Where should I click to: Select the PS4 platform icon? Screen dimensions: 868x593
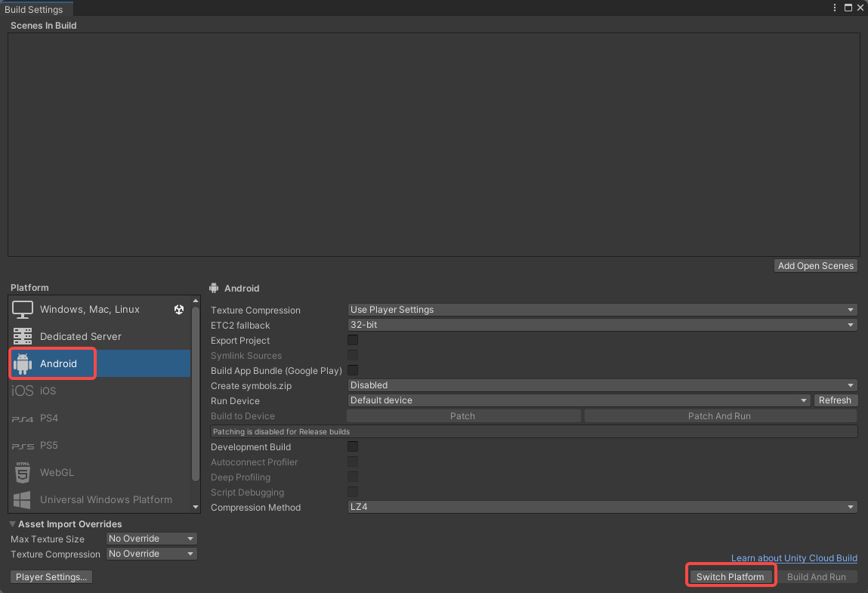tap(23, 418)
